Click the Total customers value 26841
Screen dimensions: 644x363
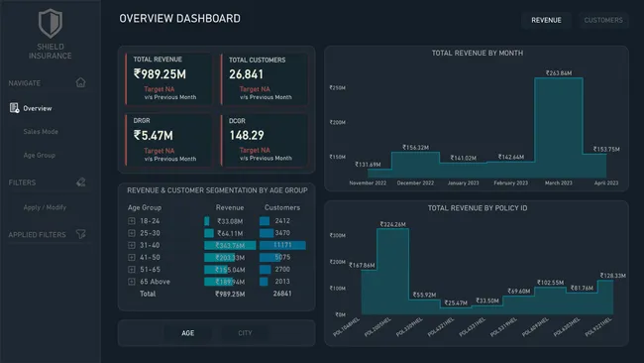(x=282, y=294)
